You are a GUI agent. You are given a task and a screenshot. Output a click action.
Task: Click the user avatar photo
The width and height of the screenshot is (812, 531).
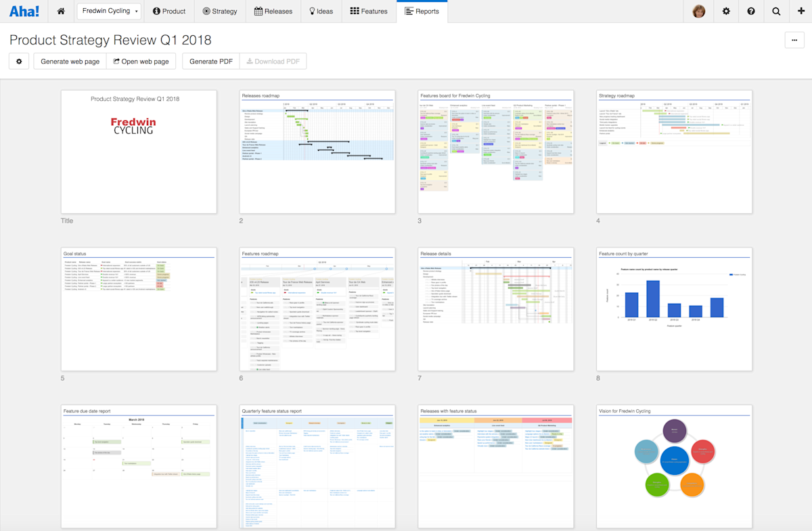point(698,11)
